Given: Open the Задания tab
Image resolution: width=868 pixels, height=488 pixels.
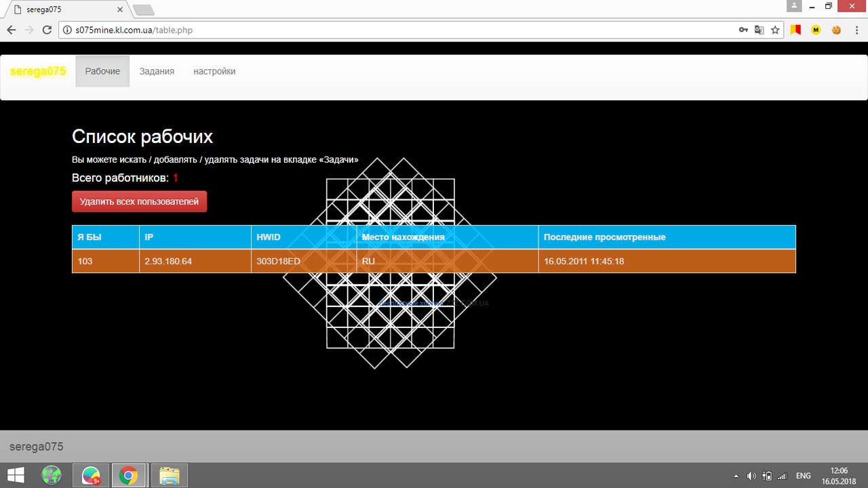Looking at the screenshot, I should [157, 71].
